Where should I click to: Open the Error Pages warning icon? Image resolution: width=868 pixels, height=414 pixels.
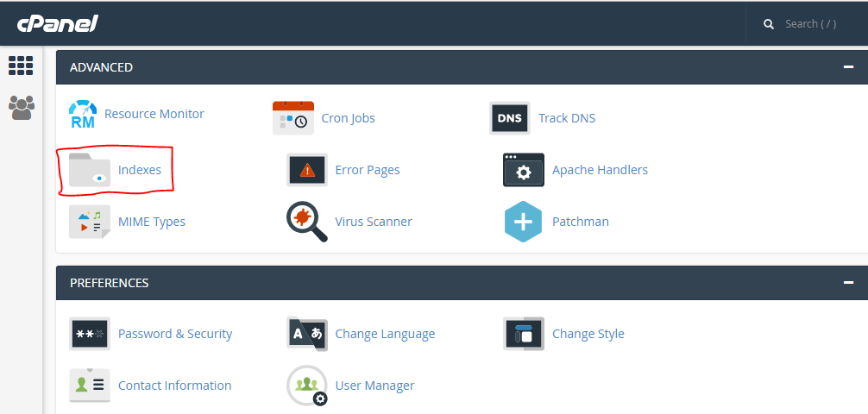tap(307, 170)
